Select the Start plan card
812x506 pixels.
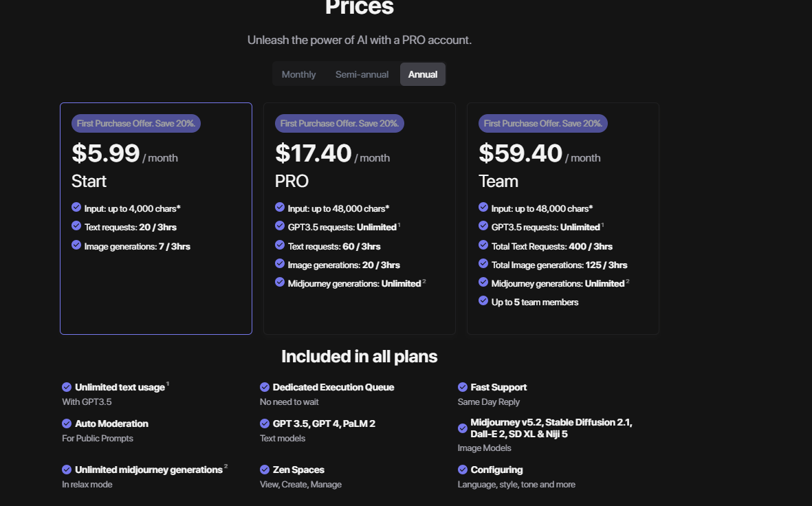[x=156, y=289]
